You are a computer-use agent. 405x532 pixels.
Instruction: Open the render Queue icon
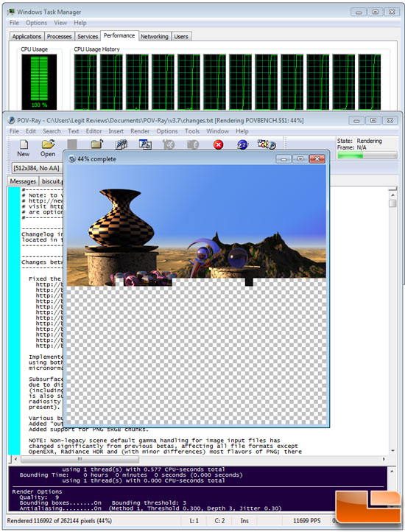click(121, 145)
